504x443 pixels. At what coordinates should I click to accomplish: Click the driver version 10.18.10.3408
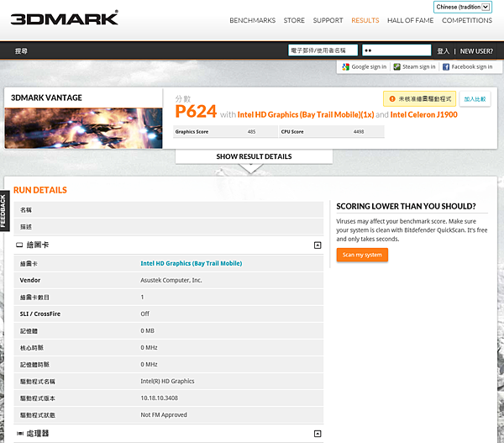[159, 398]
